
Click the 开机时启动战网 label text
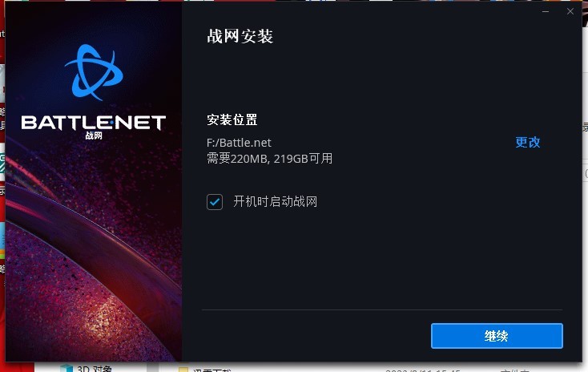click(x=276, y=201)
